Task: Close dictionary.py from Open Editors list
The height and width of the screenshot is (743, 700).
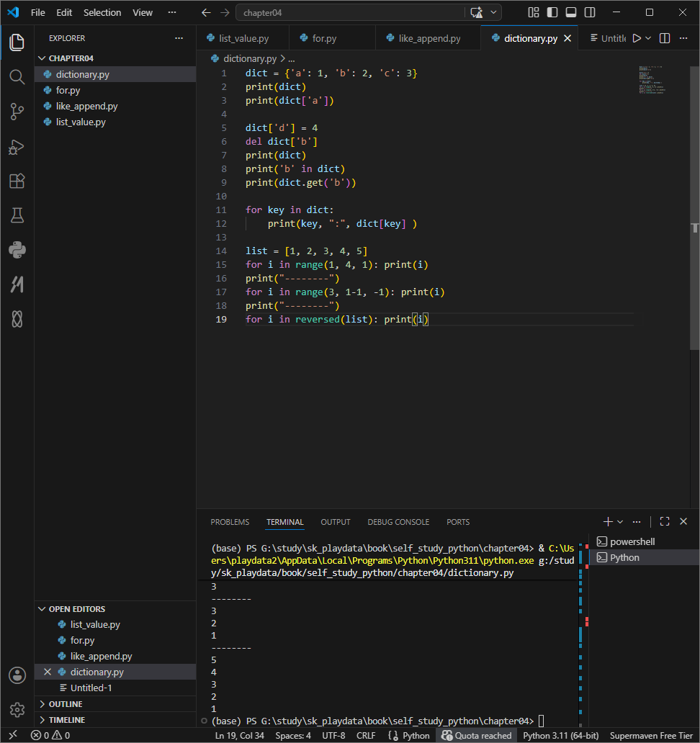Action: [x=48, y=672]
